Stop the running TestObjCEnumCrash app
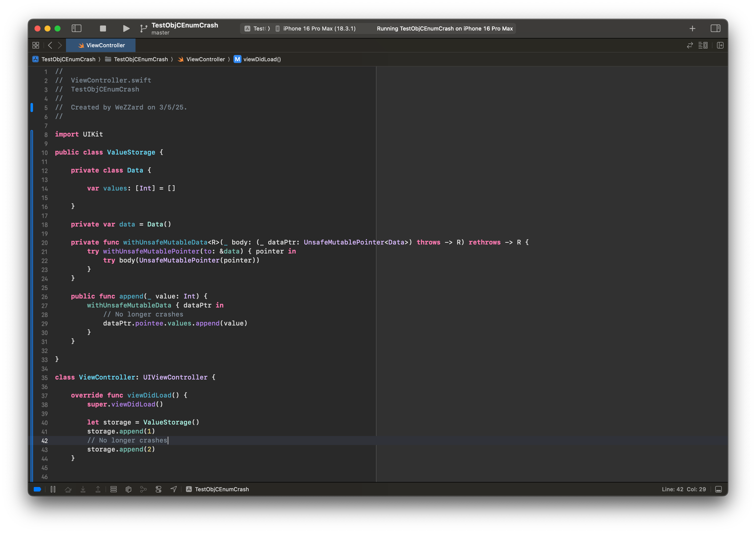Image resolution: width=756 pixels, height=533 pixels. click(103, 29)
